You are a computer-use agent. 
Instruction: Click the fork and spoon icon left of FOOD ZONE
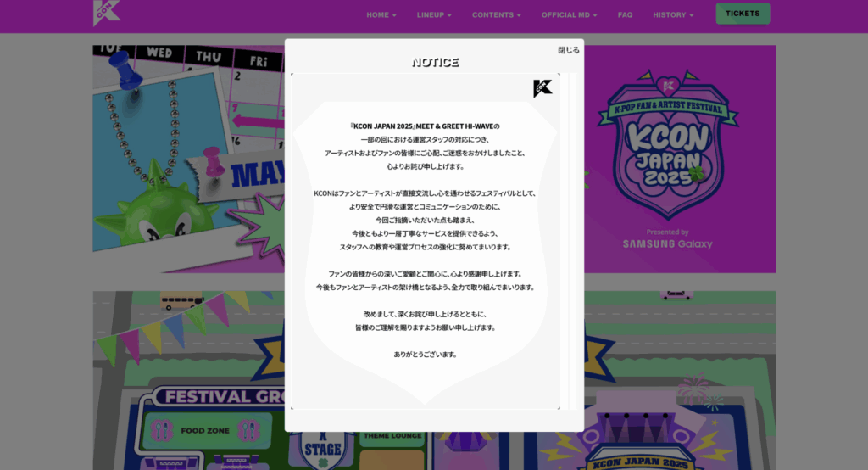coord(162,430)
